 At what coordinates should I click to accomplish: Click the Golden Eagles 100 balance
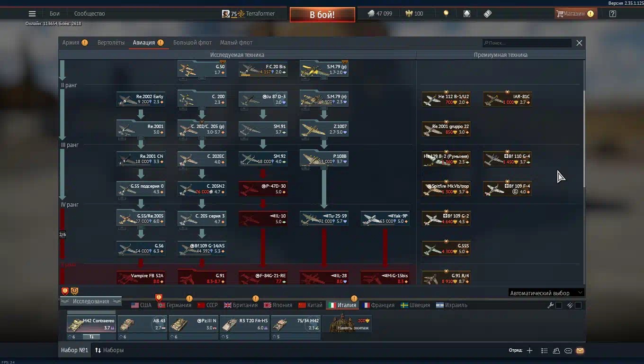pyautogui.click(x=414, y=14)
